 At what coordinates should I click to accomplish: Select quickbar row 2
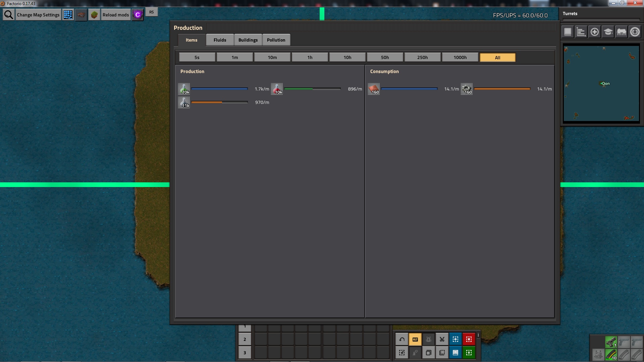click(x=245, y=339)
